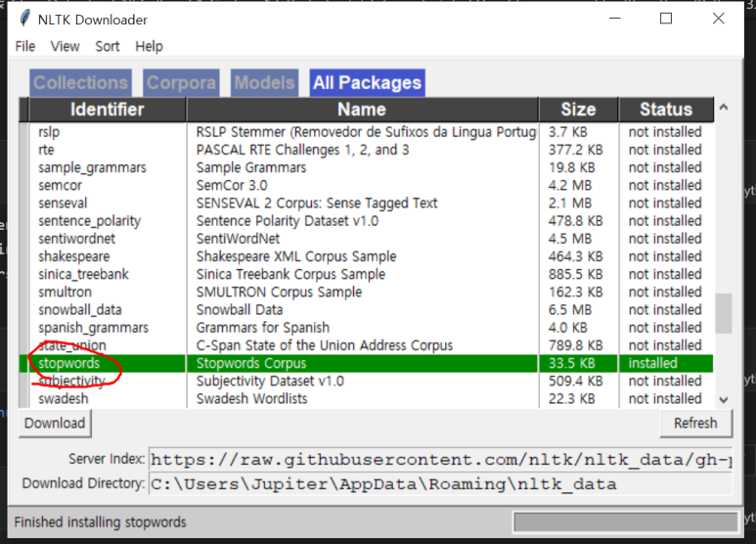The image size is (756, 544).
Task: Select the shakespeare package row
Action: pos(367,256)
